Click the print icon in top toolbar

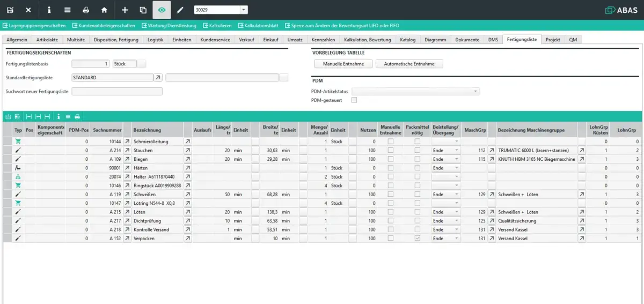[x=86, y=10]
